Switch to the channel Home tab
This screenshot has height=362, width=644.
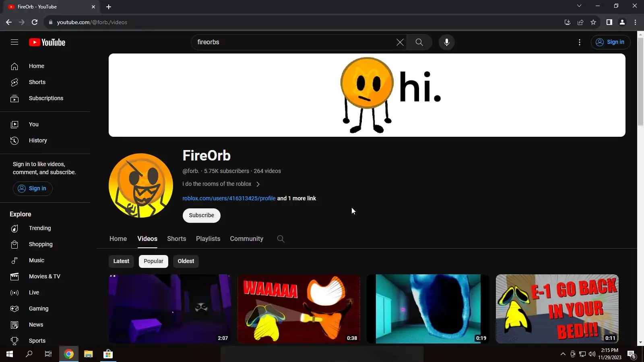[x=118, y=239]
